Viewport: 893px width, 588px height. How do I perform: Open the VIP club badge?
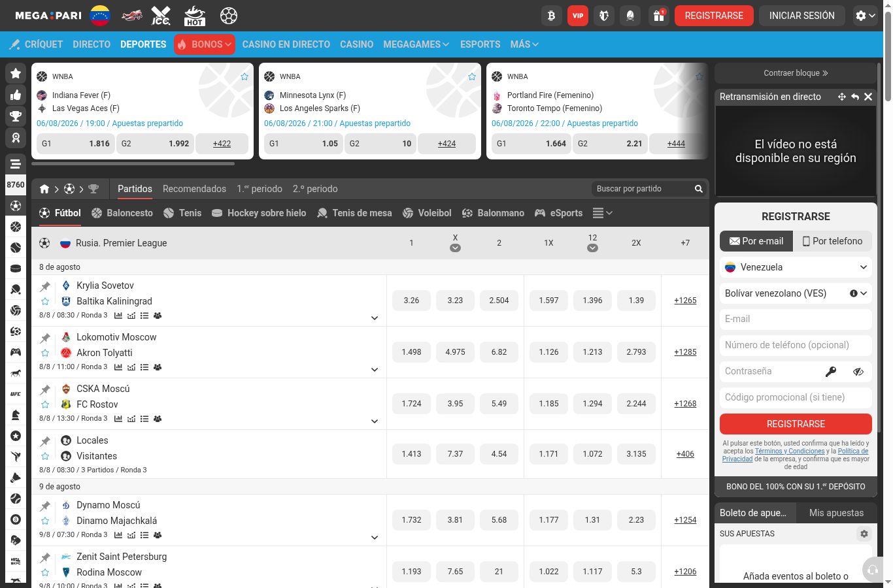(x=578, y=16)
